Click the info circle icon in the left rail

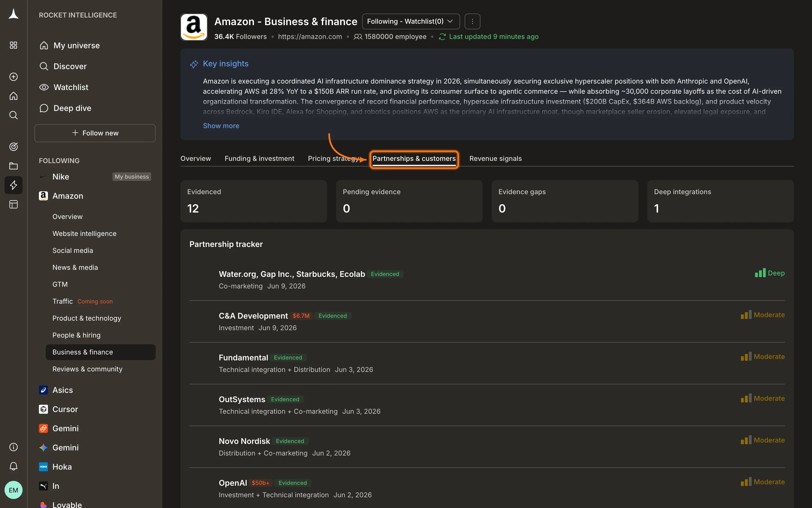click(x=14, y=447)
